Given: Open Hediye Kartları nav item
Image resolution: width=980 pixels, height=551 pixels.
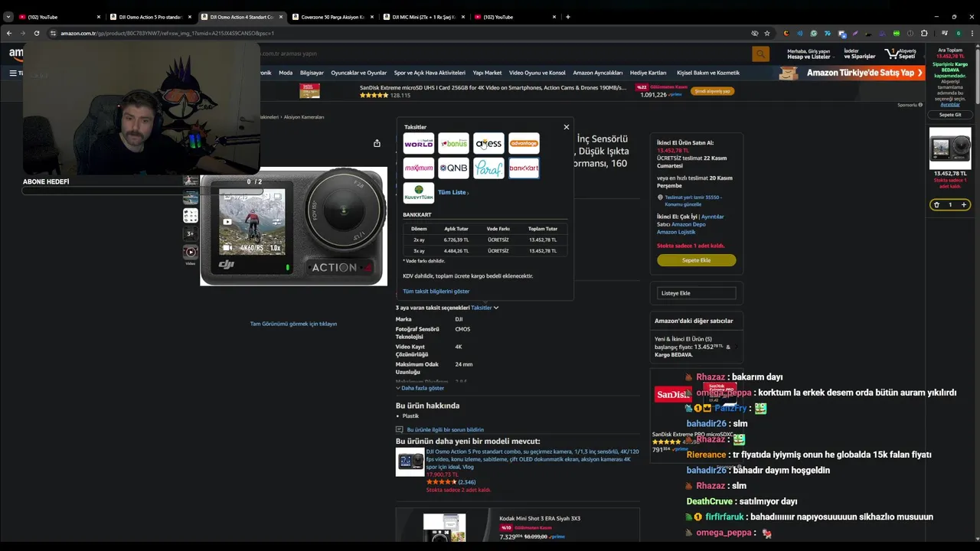Looking at the screenshot, I should click(x=648, y=73).
